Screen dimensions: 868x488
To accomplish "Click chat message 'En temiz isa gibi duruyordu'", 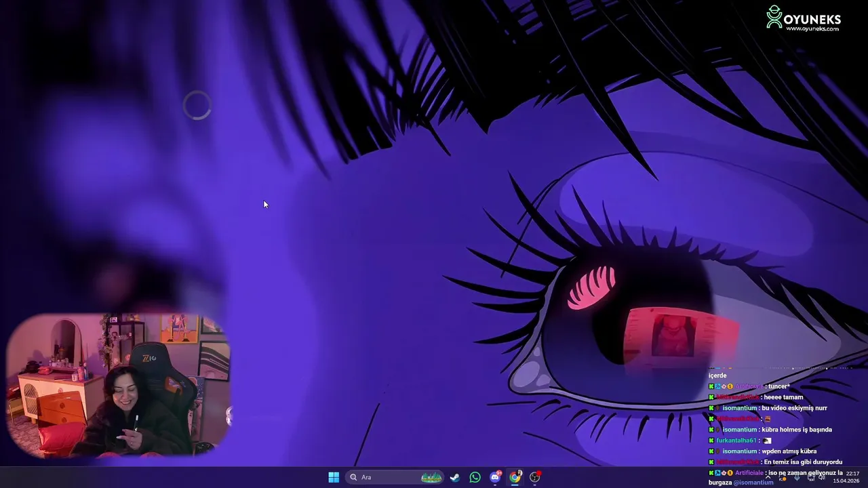I will tap(803, 462).
